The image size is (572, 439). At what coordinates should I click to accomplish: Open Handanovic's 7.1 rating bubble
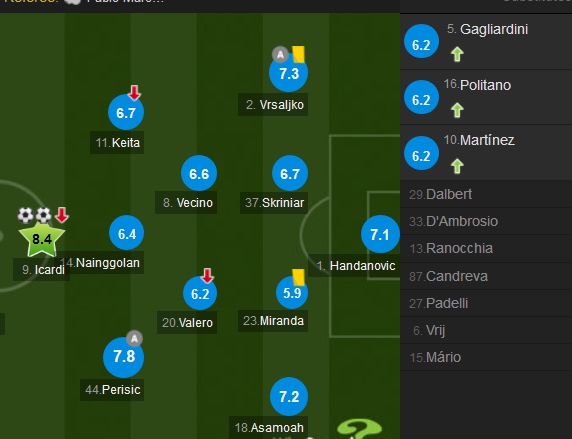(x=380, y=234)
